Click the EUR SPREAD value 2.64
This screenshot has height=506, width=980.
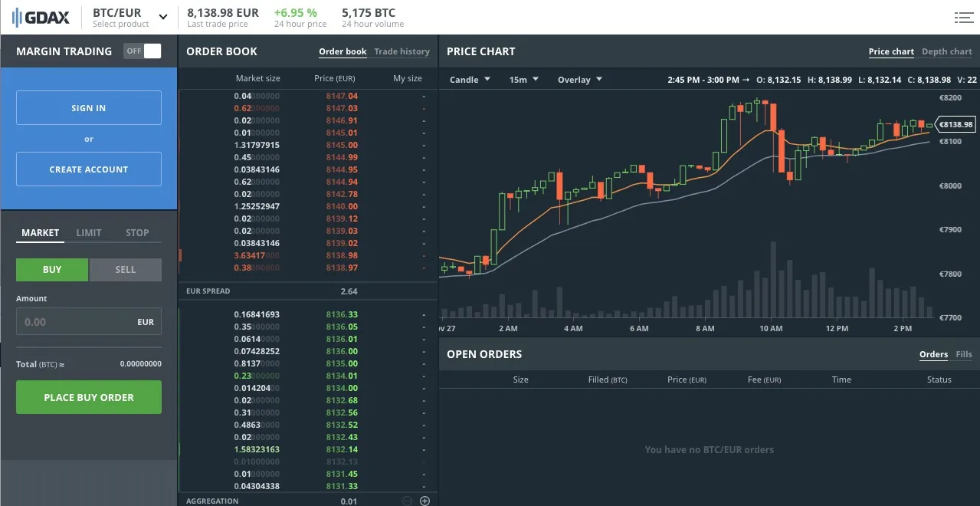349,291
